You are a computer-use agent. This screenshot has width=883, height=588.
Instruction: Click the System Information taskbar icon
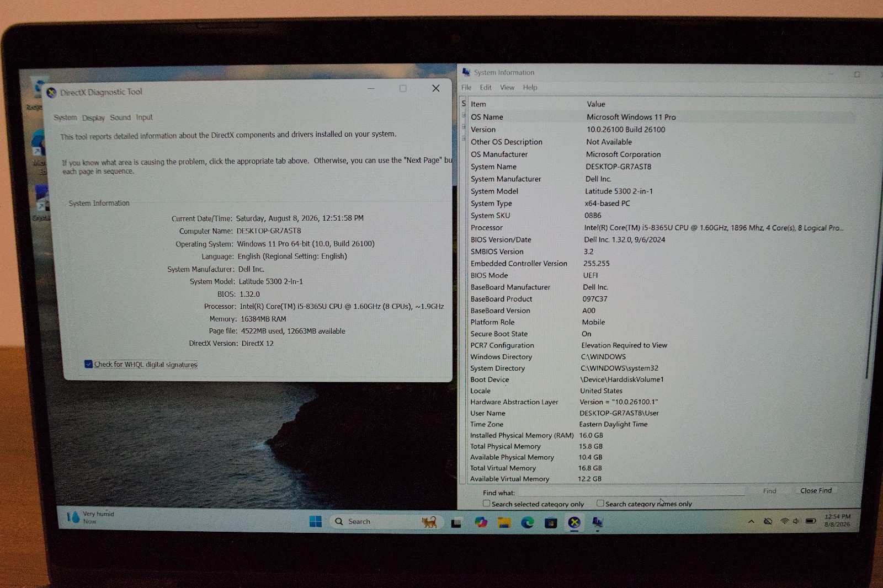point(597,522)
